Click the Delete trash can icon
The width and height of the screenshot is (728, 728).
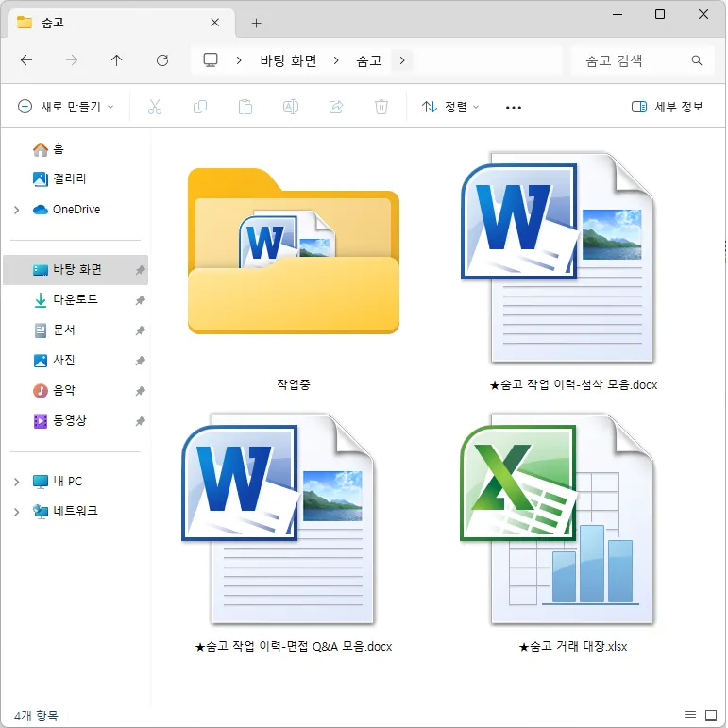381,107
